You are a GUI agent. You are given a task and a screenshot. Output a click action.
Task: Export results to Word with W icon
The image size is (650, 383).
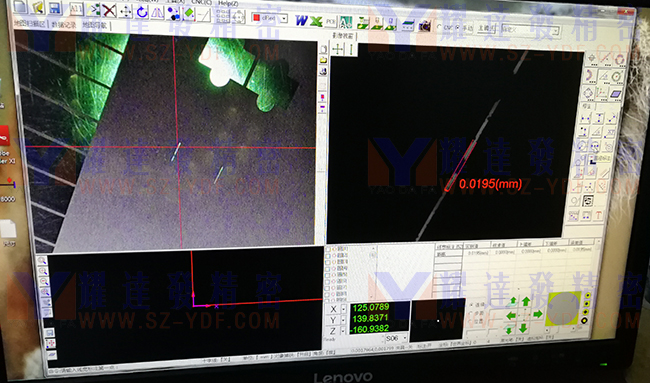(x=301, y=20)
